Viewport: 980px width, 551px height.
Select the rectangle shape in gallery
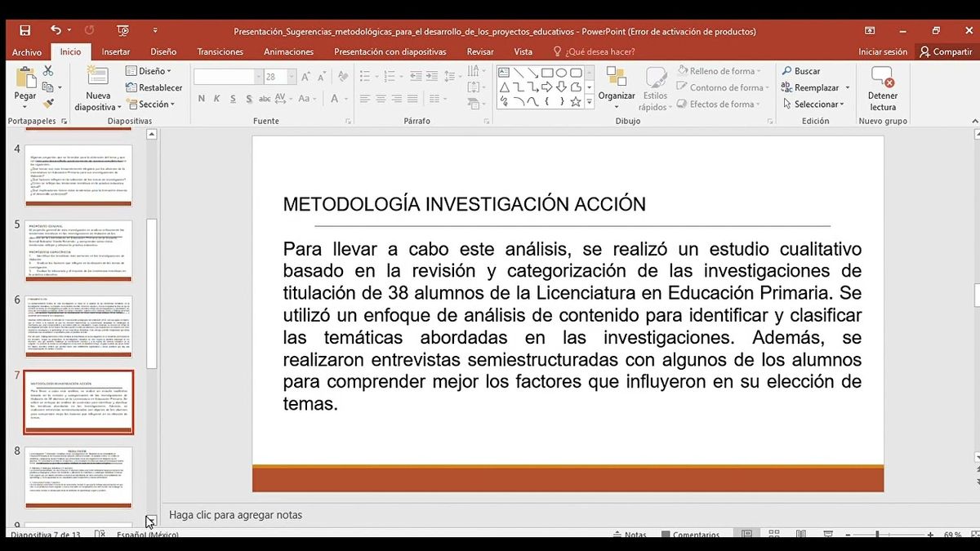click(x=548, y=73)
